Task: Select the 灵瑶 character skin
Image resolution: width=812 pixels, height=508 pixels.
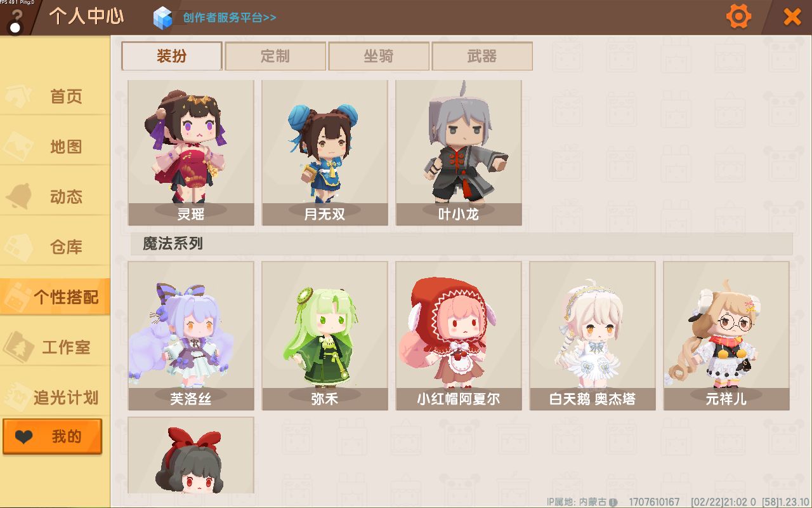Action: (191, 152)
